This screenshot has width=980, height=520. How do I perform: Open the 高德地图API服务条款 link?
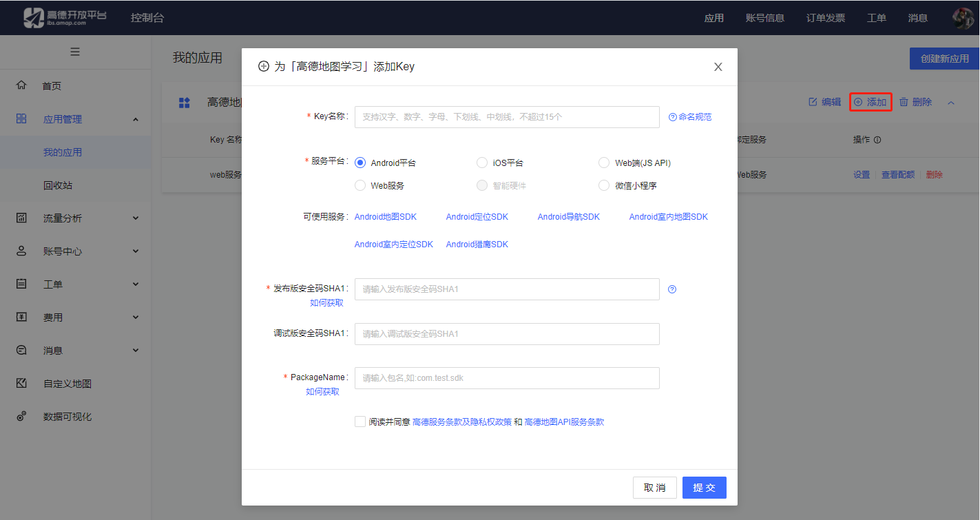(564, 422)
